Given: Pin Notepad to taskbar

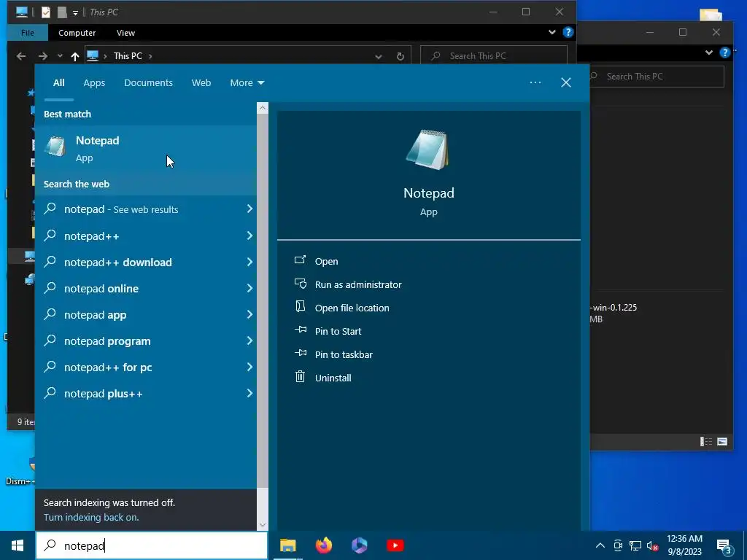Looking at the screenshot, I should 344,354.
